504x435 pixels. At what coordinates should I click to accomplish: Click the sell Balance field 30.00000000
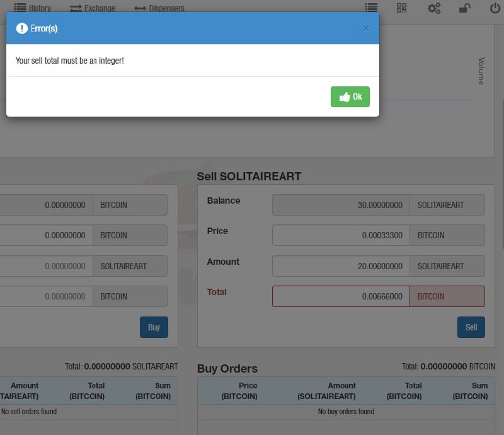(341, 205)
